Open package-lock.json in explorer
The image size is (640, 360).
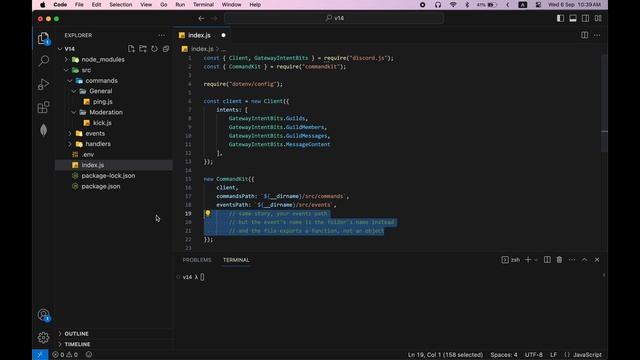pyautogui.click(x=108, y=176)
